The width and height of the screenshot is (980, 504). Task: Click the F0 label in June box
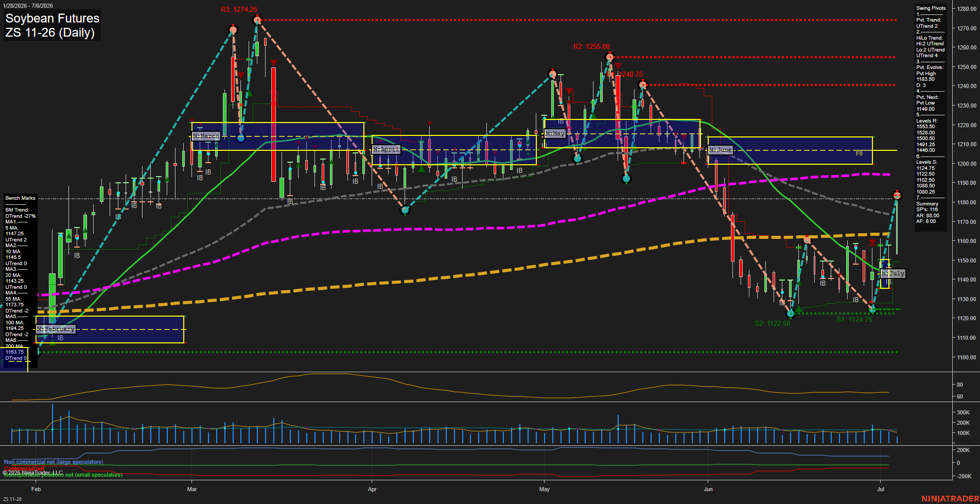[x=859, y=154]
